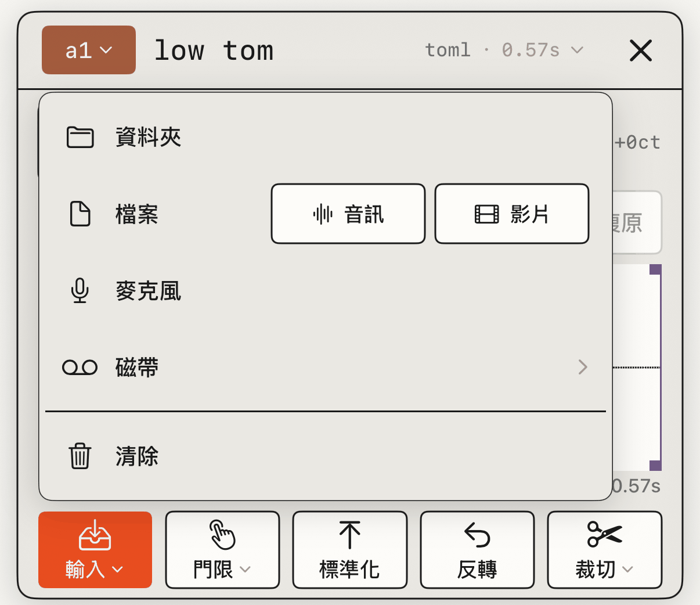This screenshot has height=605, width=700.
Task: Click the 0.57s duration label under the waveform
Action: click(637, 486)
